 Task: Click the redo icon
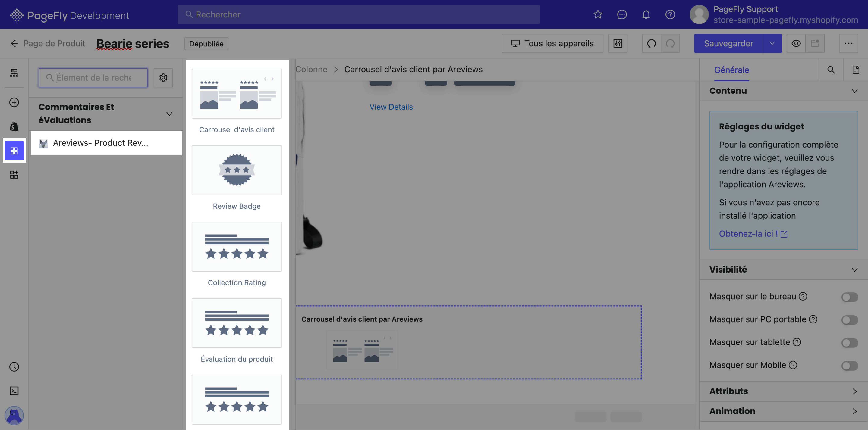[x=670, y=43]
